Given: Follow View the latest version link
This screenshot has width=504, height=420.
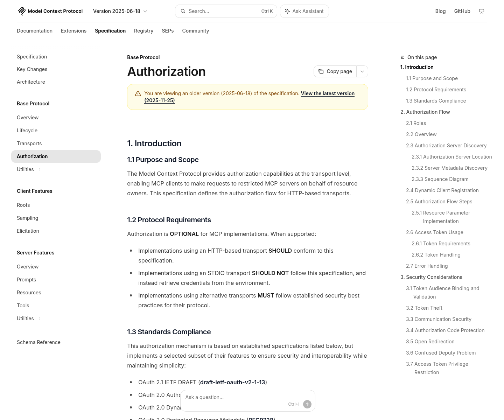Looking at the screenshot, I should point(328,93).
